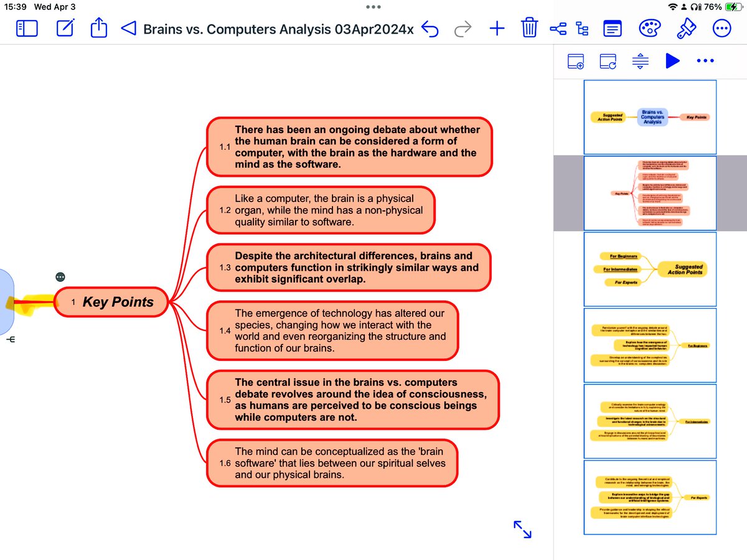Viewport: 747px width, 560px height.
Task: Collapse or expand the slides list
Action: 640,61
